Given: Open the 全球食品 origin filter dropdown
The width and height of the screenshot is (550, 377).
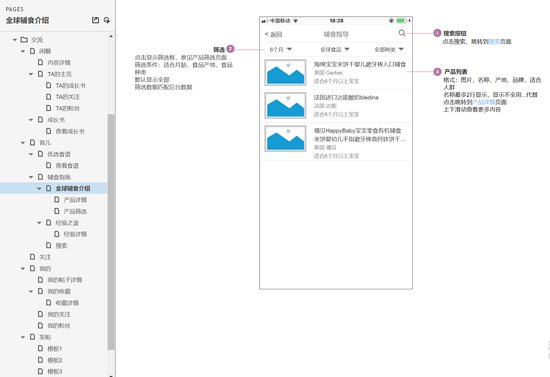Looking at the screenshot, I should pyautogui.click(x=335, y=49).
